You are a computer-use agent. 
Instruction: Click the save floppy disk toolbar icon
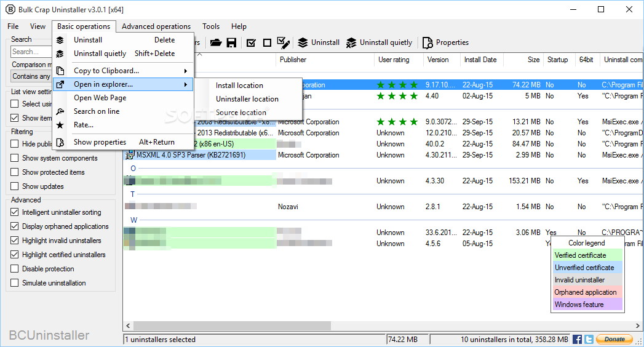232,42
